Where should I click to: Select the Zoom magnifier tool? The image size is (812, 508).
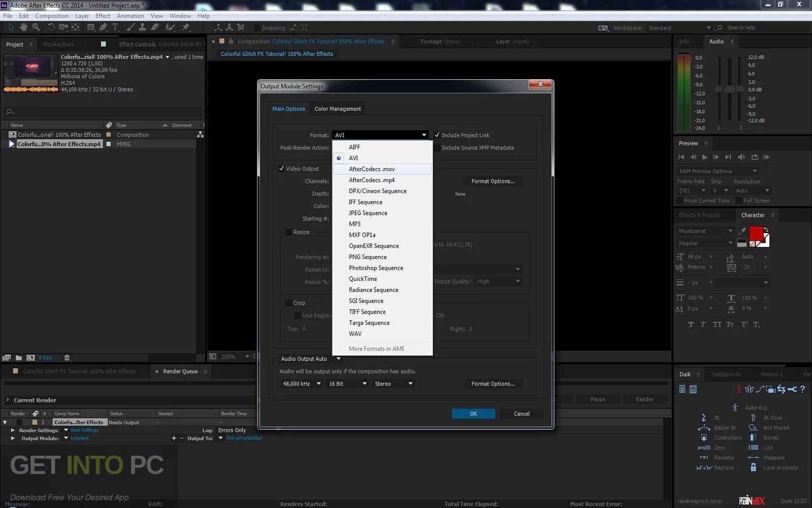point(36,27)
